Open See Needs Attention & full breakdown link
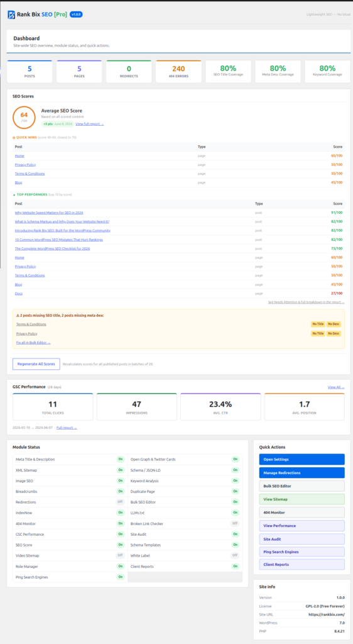 tap(307, 302)
